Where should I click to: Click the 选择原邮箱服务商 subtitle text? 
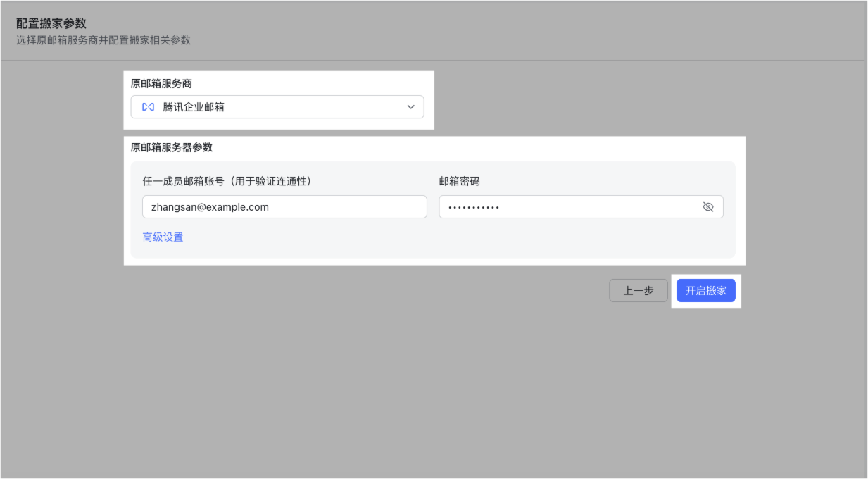[x=103, y=40]
